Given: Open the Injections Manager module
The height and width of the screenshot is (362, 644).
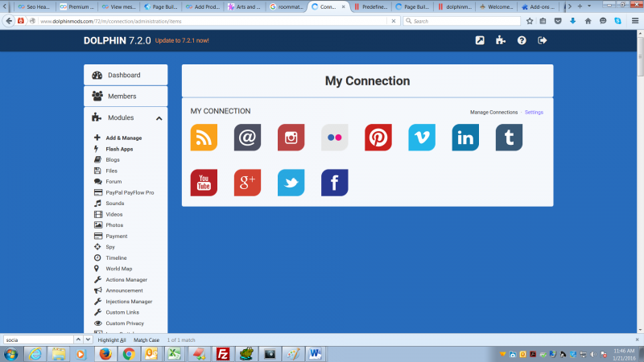Looking at the screenshot, I should (x=129, y=301).
